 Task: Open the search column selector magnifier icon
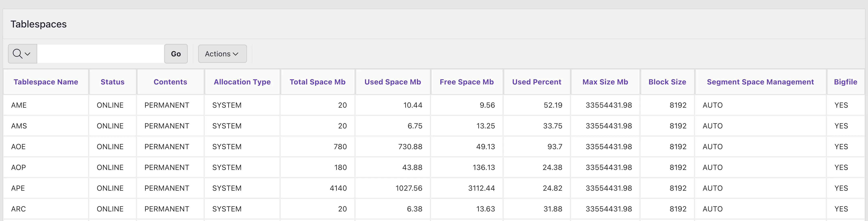[x=17, y=54]
